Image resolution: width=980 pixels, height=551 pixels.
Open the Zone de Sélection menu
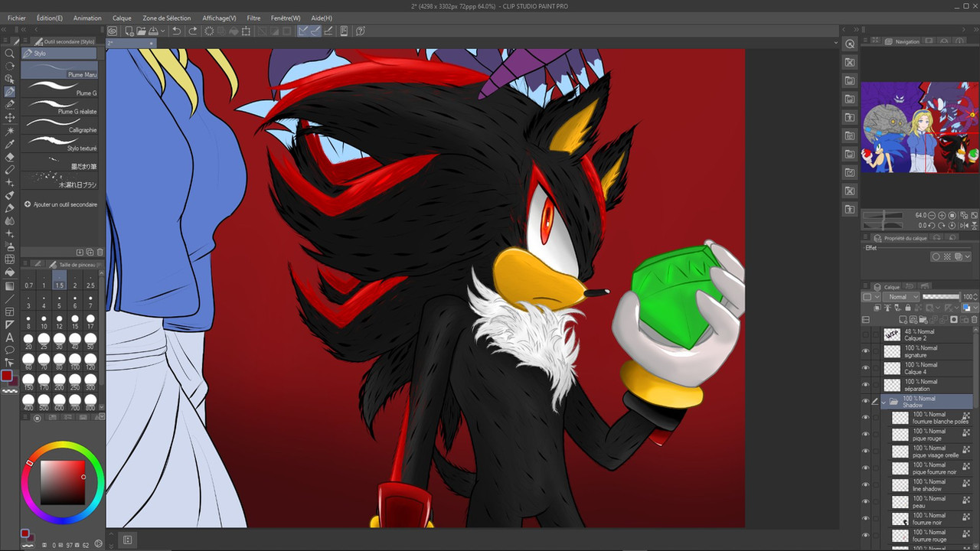coord(167,18)
